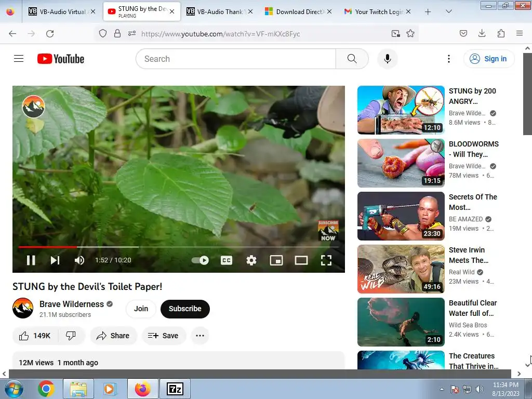Switch to VB-Audio Thank You tab

tap(220, 11)
